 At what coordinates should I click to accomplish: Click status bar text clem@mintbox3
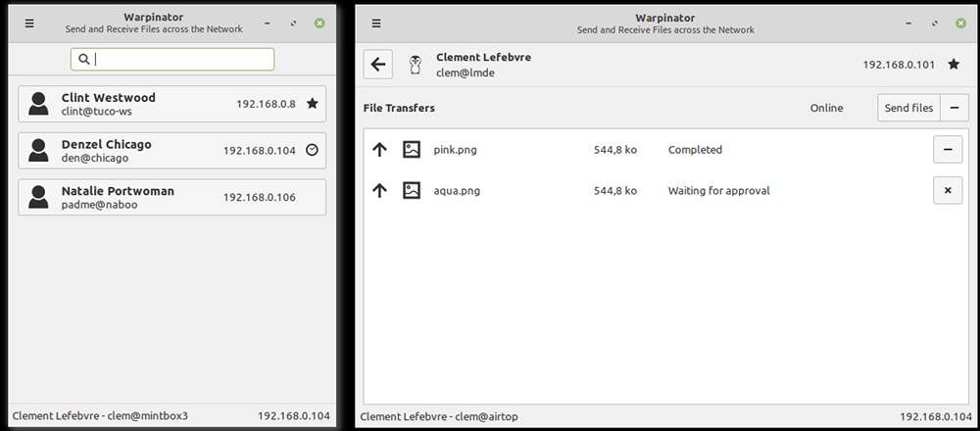coord(148,416)
